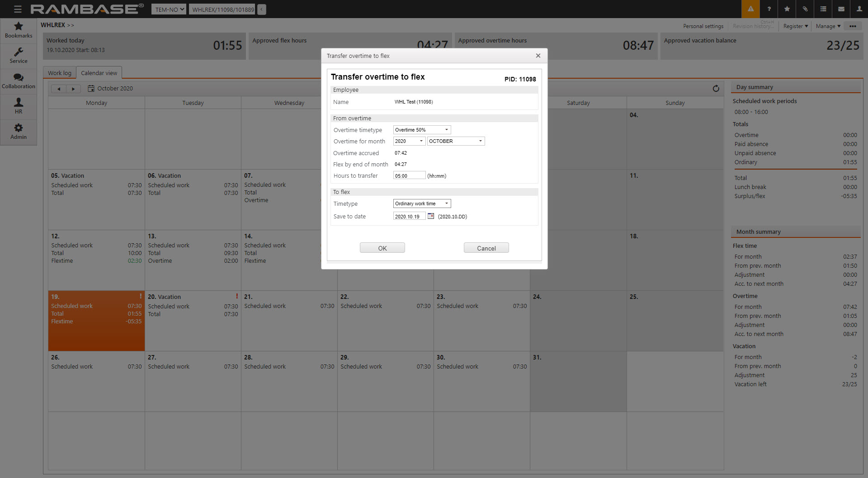Open the user profile icon
The image size is (868, 478).
point(859,9)
